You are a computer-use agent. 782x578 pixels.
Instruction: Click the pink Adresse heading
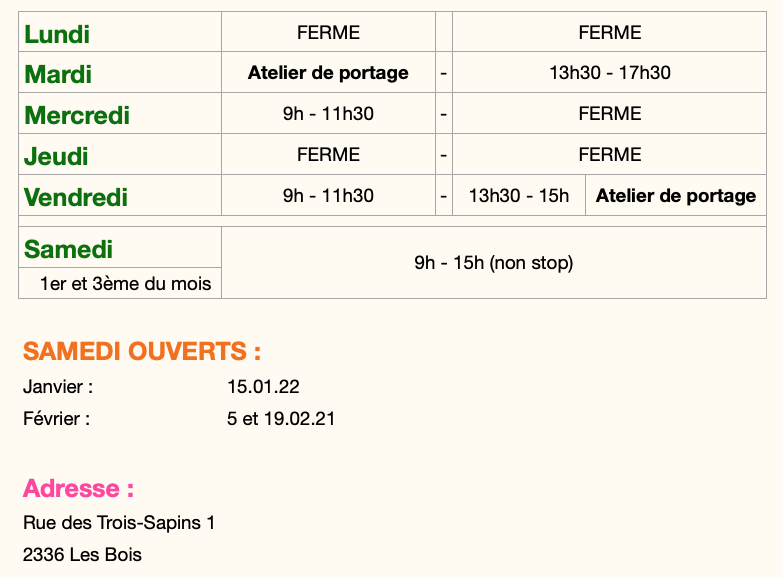[78, 488]
